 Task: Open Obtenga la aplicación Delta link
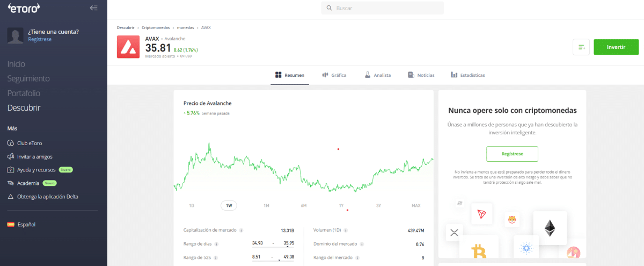(48, 197)
